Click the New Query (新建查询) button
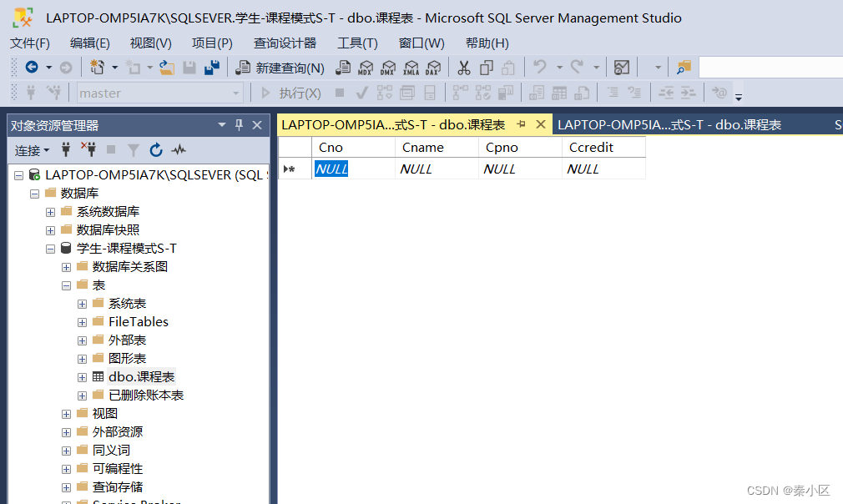Image resolution: width=843 pixels, height=504 pixels. tap(280, 68)
